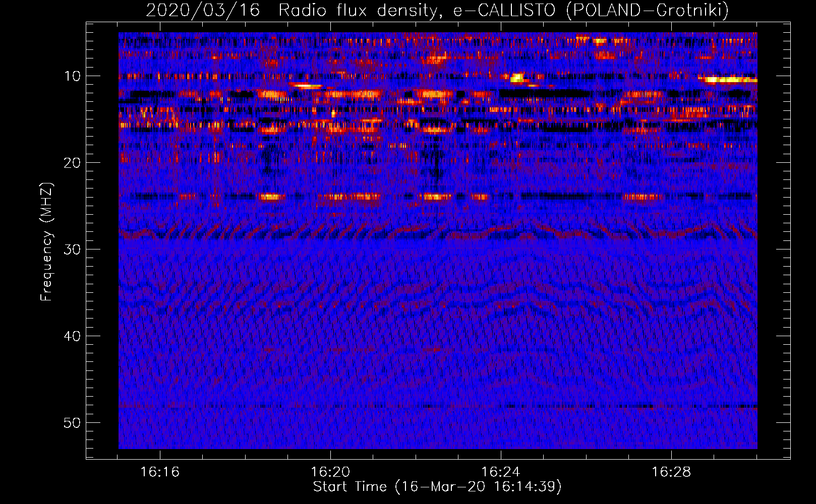The height and width of the screenshot is (504, 816).
Task: Click the 16:28 time tick label
Action: 671,472
